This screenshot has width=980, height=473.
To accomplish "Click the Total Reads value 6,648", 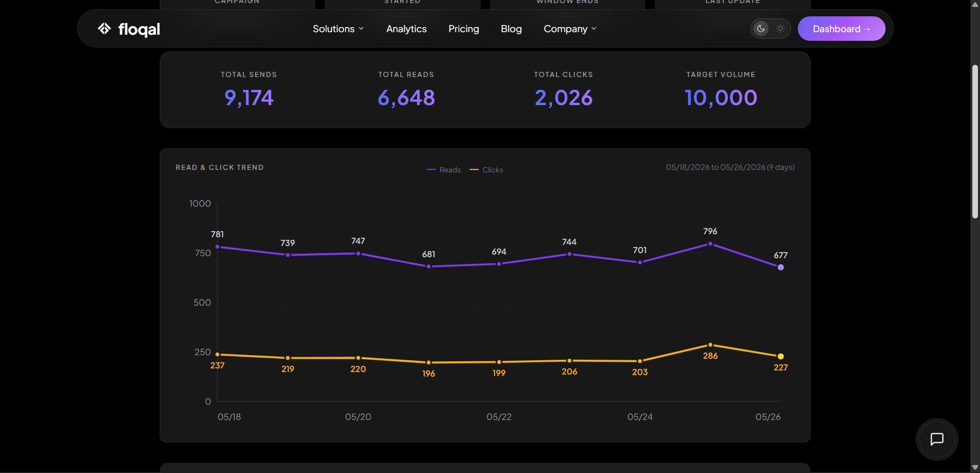I will click(406, 97).
